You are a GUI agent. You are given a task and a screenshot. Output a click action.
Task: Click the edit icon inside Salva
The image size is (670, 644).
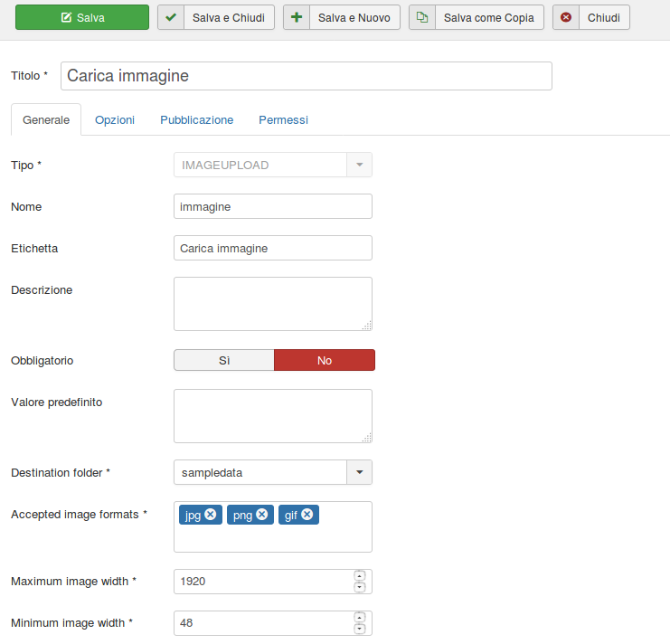(x=66, y=17)
